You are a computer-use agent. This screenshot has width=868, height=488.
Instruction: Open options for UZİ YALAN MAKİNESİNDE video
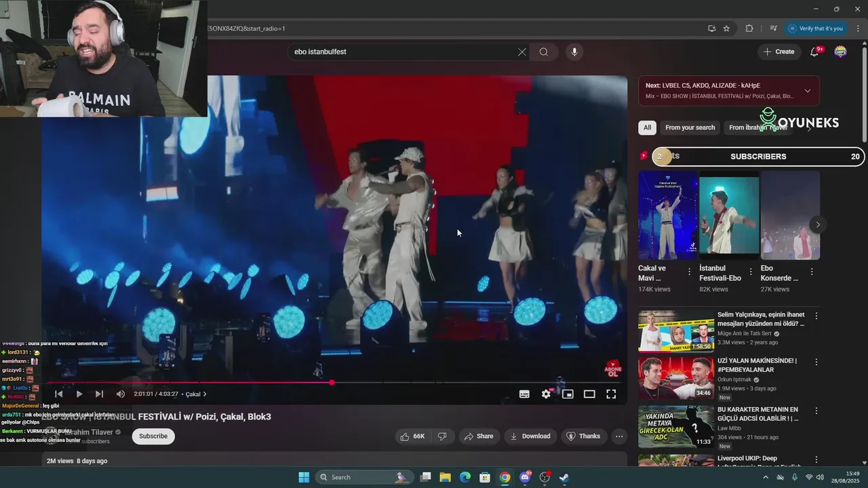tap(816, 362)
